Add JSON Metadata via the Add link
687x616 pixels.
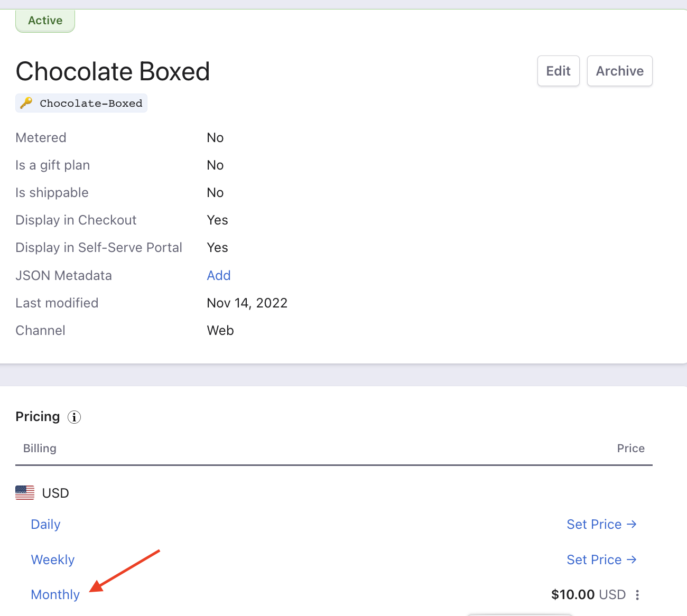pyautogui.click(x=219, y=275)
